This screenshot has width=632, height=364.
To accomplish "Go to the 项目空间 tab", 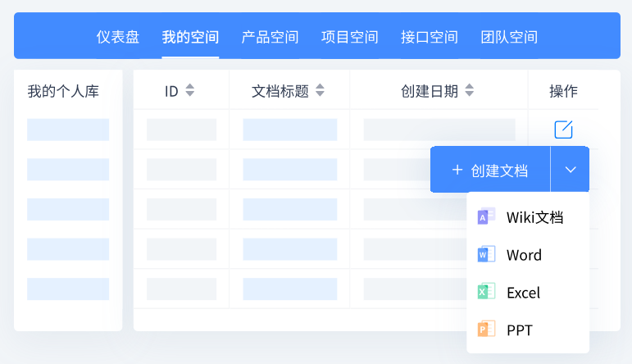I will pos(349,37).
